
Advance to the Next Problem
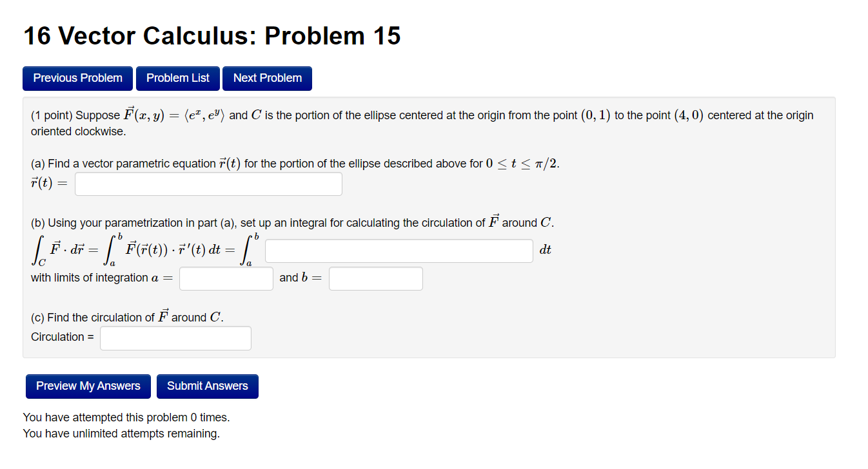[x=267, y=78]
